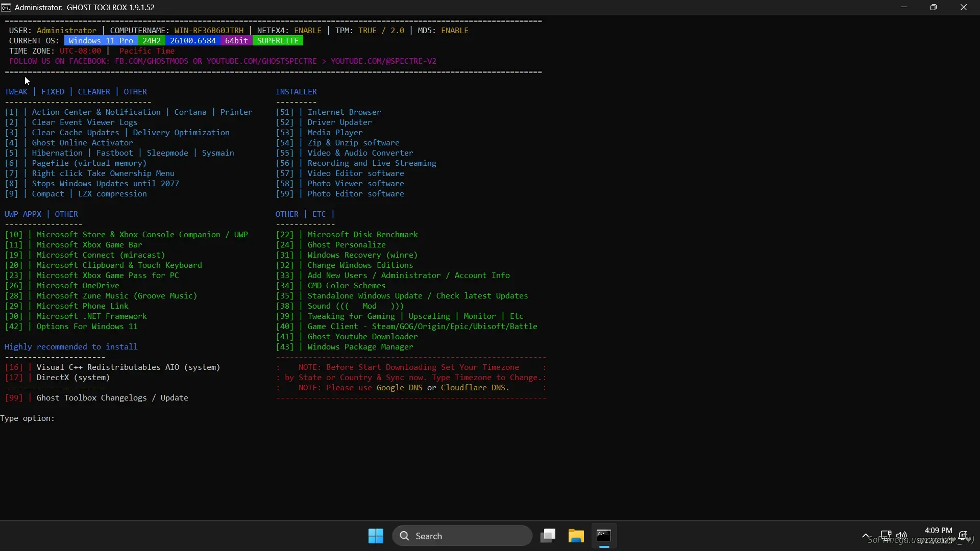Click the Ghost Online Activator entry
The width and height of the screenshot is (980, 551).
(x=82, y=143)
